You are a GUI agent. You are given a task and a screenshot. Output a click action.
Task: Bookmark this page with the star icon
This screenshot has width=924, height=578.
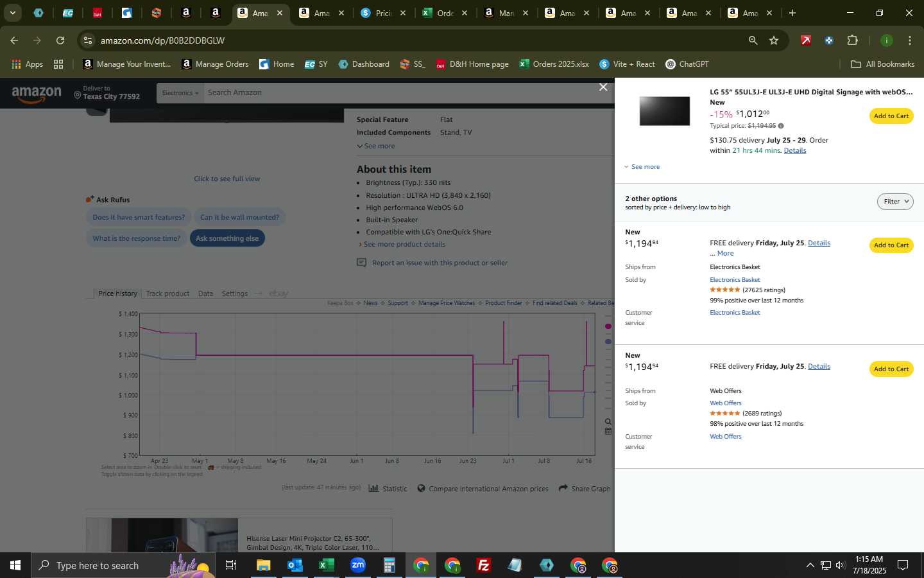click(x=774, y=40)
